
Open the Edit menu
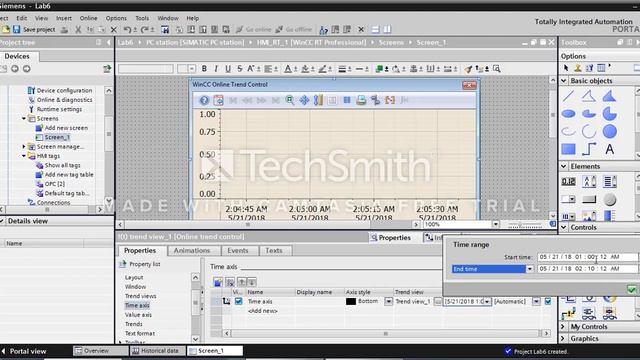(22, 18)
